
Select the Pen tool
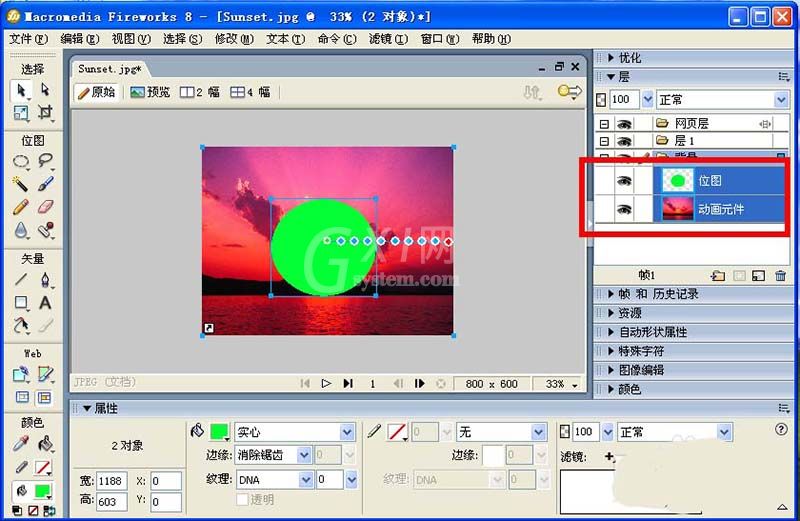(45, 280)
